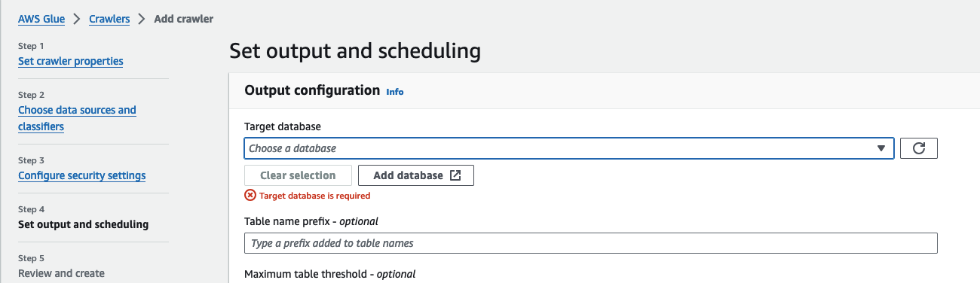980x283 pixels.
Task: Focus the Table name prefix field
Action: (590, 243)
